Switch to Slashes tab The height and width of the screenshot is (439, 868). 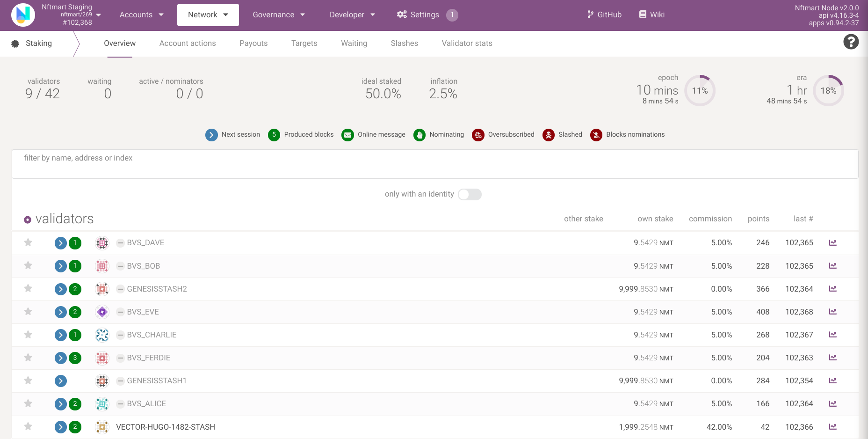(x=405, y=44)
